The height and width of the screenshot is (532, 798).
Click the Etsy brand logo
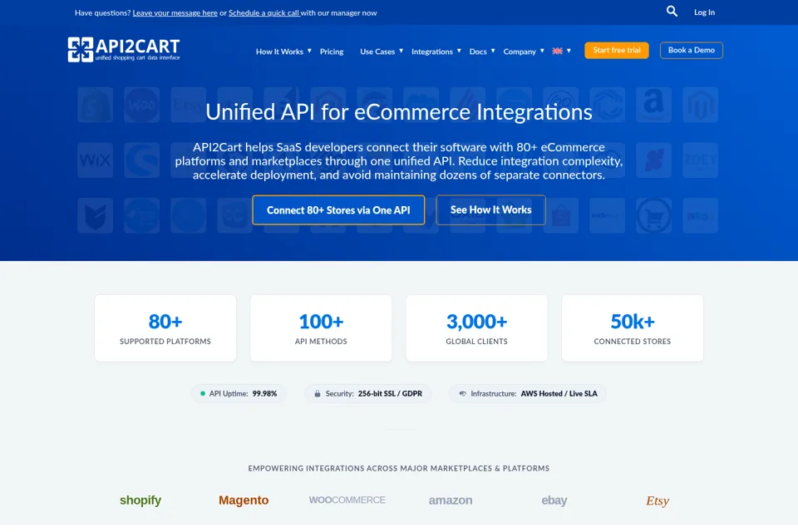[x=658, y=501]
